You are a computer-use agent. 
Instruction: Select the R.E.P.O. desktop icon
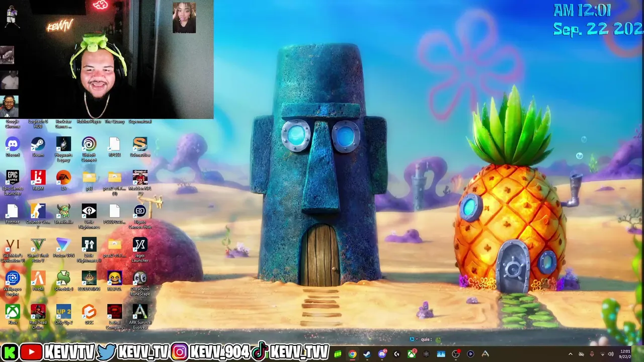(114, 282)
